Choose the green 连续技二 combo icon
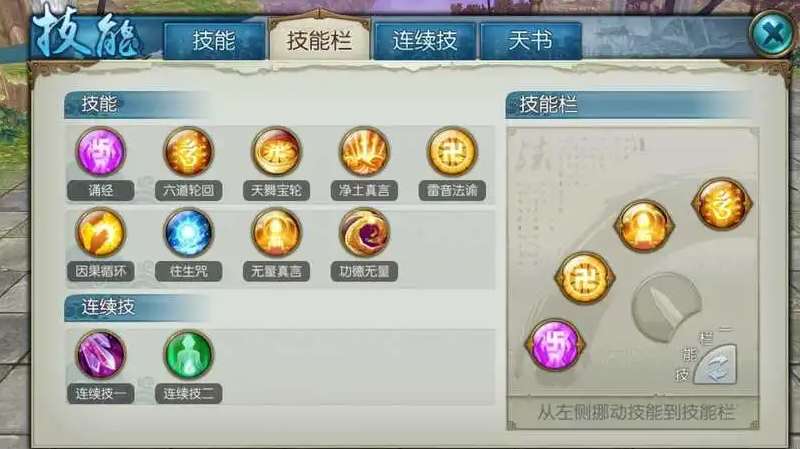The image size is (800, 449). click(188, 355)
